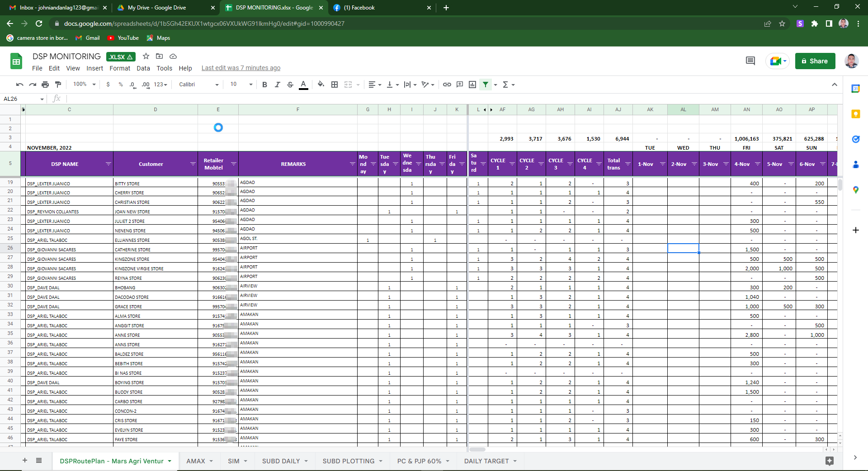The height and width of the screenshot is (471, 868).
Task: Click the insert link icon
Action: click(x=447, y=85)
